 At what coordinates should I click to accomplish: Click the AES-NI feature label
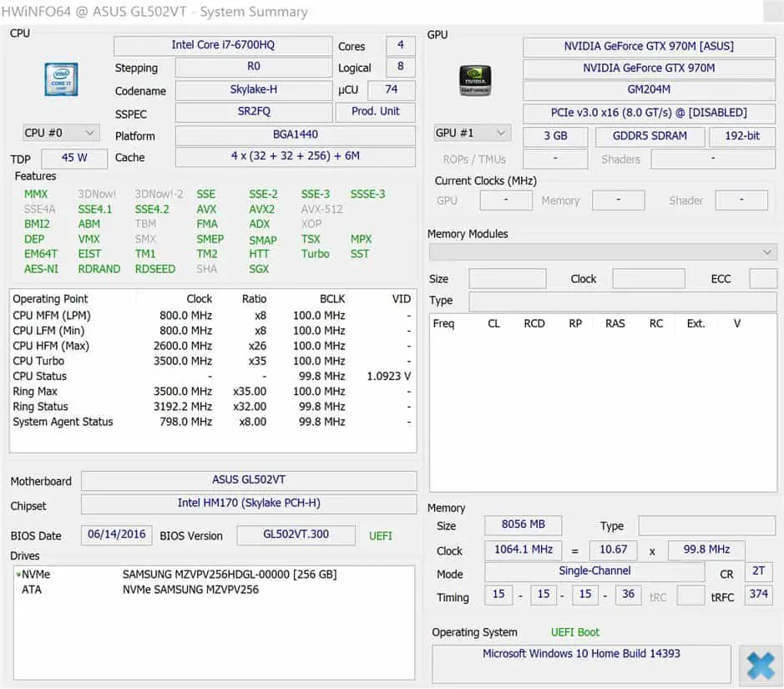[x=41, y=269]
